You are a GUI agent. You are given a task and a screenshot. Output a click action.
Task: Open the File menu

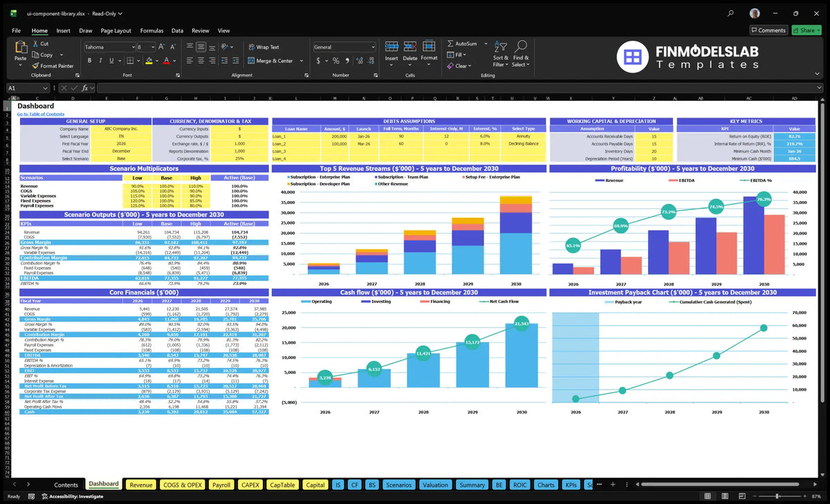click(x=16, y=30)
